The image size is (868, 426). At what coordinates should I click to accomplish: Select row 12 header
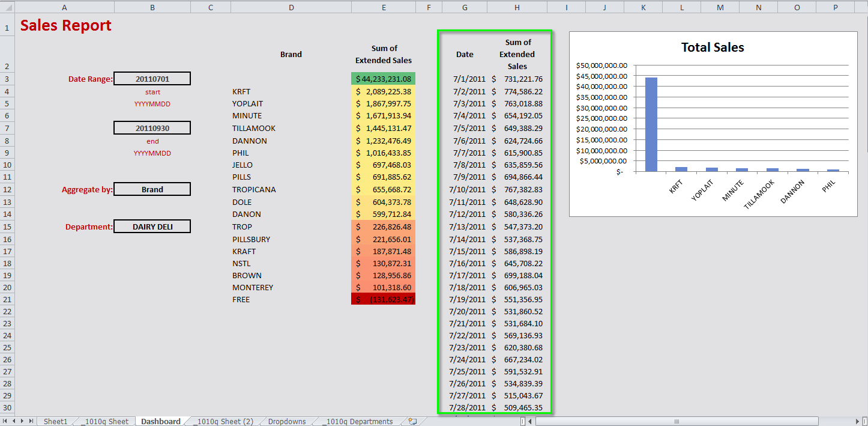click(7, 189)
